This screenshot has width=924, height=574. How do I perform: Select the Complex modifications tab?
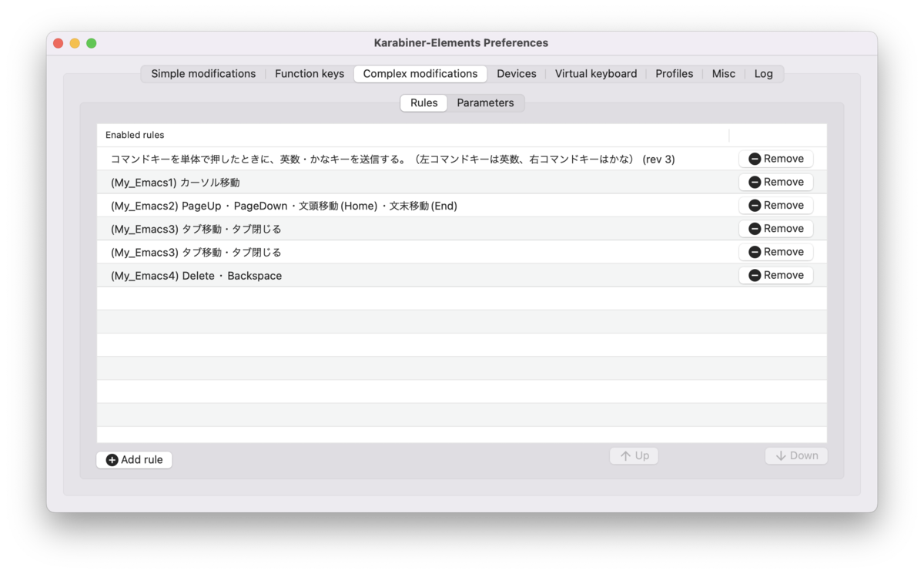click(420, 74)
